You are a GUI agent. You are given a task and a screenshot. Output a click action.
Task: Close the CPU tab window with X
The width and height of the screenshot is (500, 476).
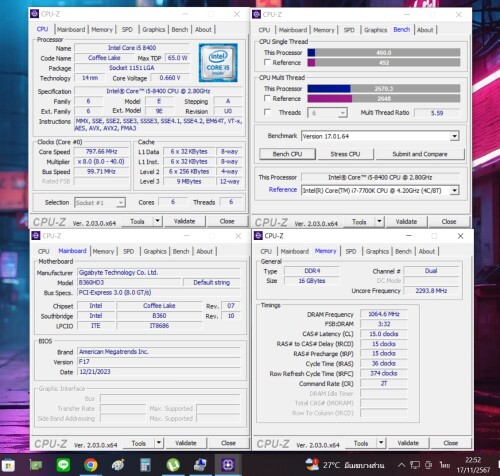click(237, 14)
